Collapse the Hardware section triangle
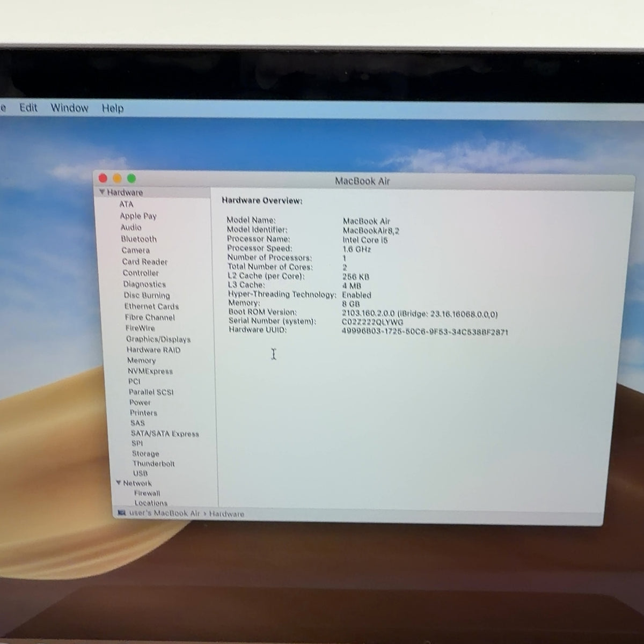The height and width of the screenshot is (644, 644). [x=102, y=192]
